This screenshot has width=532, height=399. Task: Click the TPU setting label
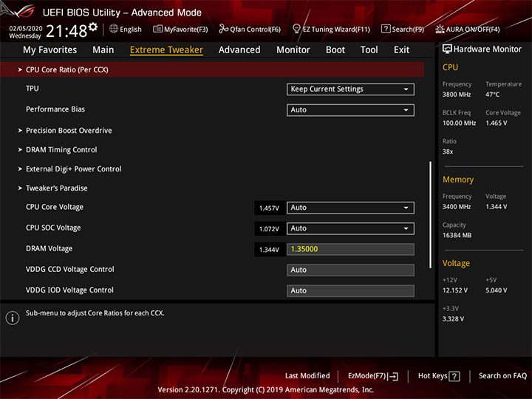(x=33, y=89)
